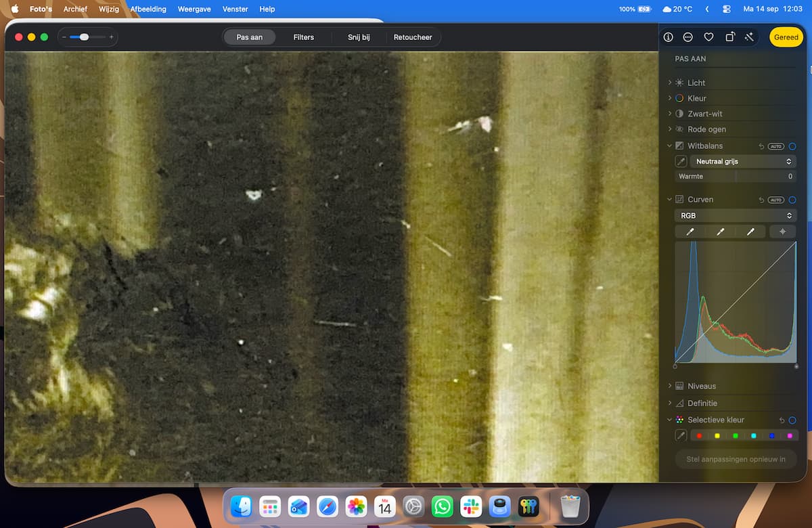
Task: Open the Neutraal grijs dropdown
Action: coord(743,162)
